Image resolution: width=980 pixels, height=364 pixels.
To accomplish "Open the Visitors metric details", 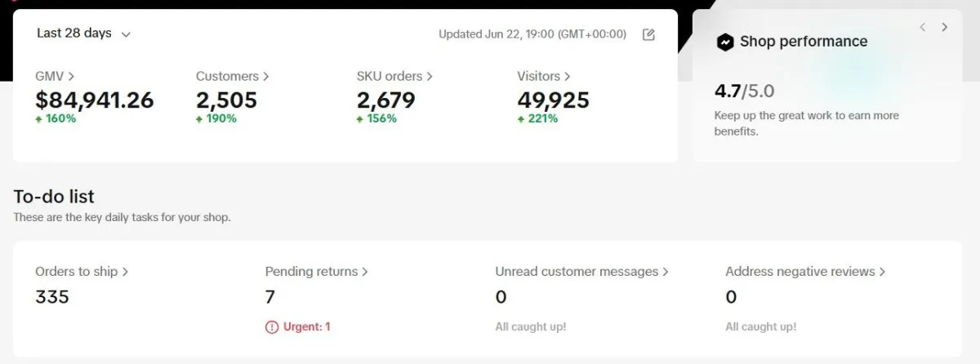I will [x=543, y=76].
